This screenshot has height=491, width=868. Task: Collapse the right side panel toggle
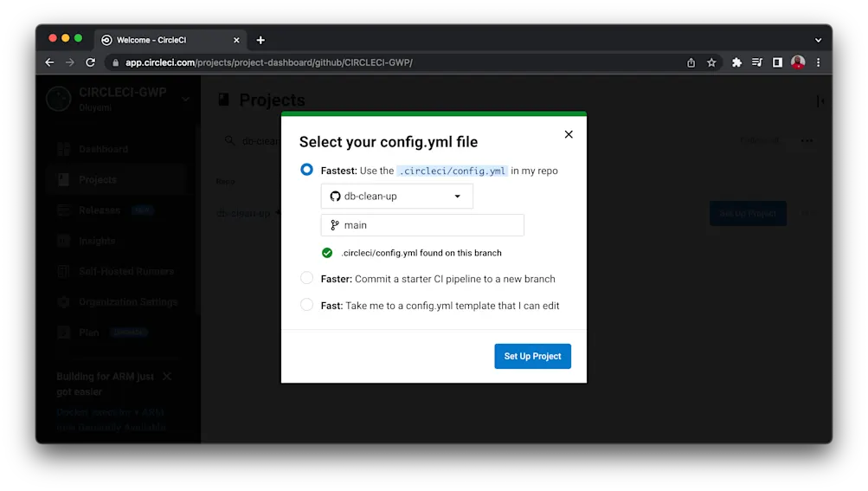click(820, 100)
